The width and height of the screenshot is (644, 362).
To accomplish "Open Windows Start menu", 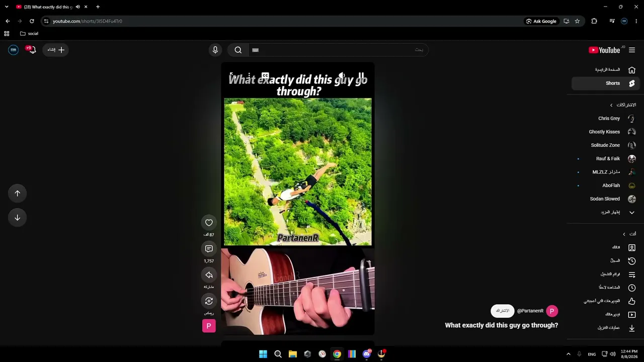I will [263, 354].
